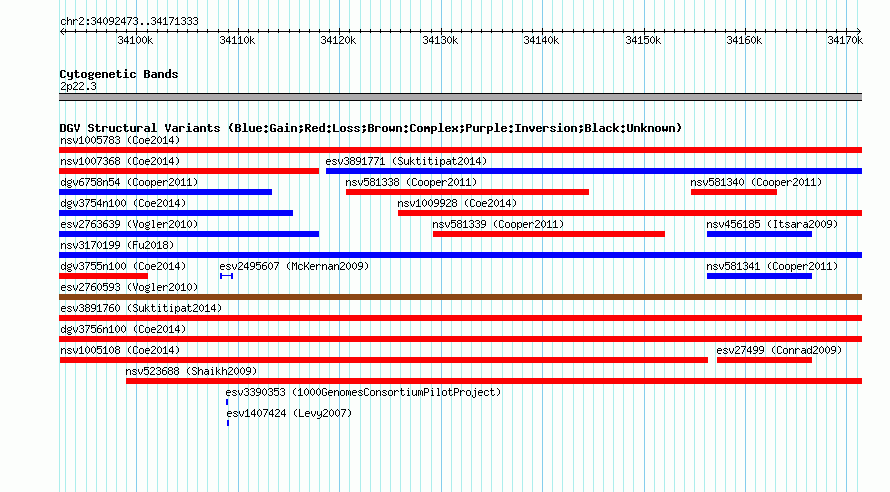Click the red bar under nsv523688
This screenshot has height=492, width=890.
(494, 381)
